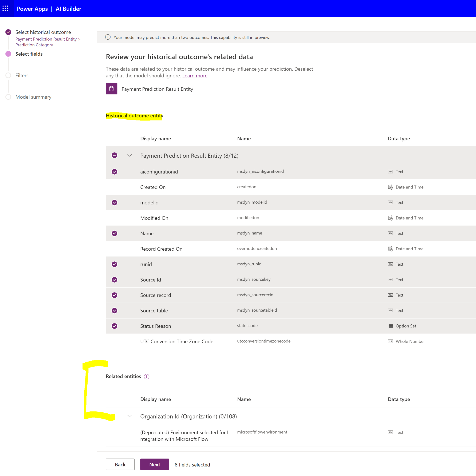Click the calendar icon in Modified On row
The width and height of the screenshot is (476, 476).
(390, 218)
